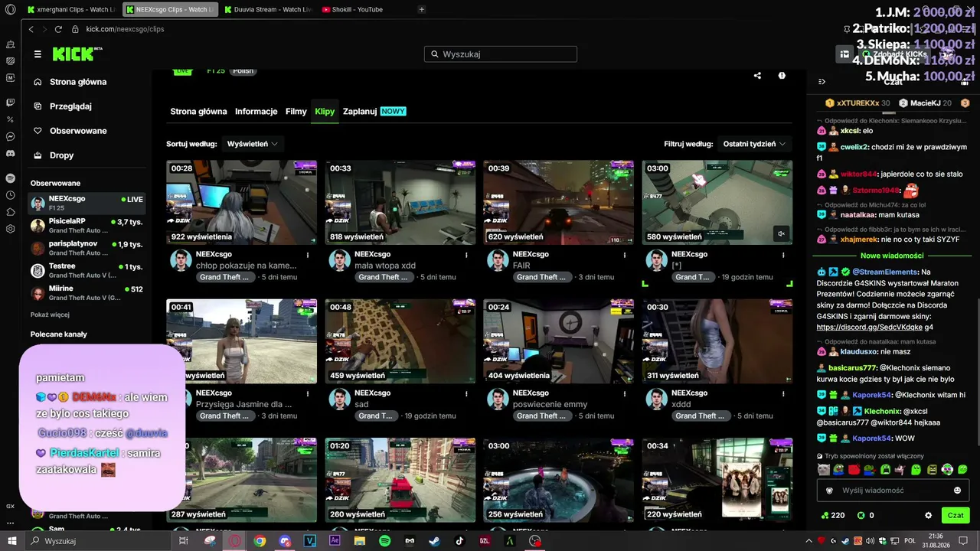Open the Miirine followed channel

(87, 293)
